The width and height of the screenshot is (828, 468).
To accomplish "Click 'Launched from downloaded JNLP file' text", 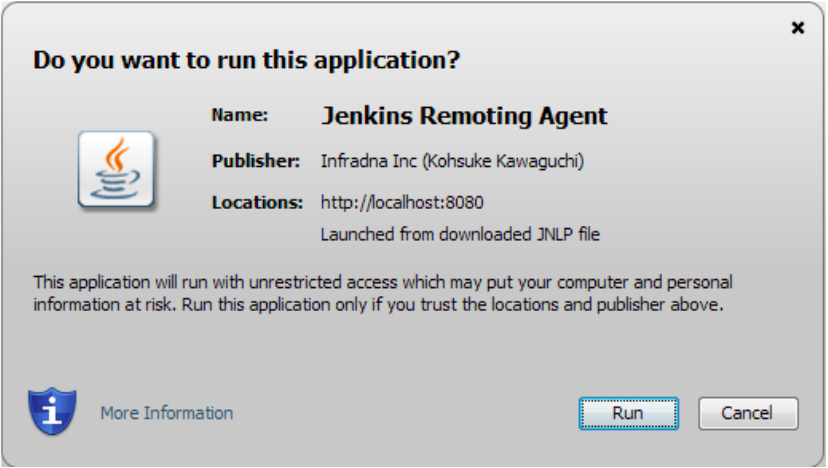I will (460, 234).
